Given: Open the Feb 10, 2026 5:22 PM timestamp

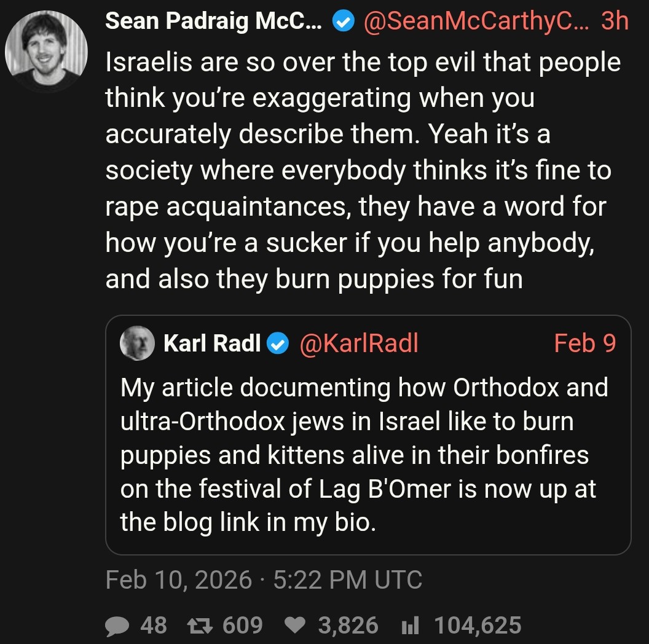Looking at the screenshot, I should [x=264, y=579].
